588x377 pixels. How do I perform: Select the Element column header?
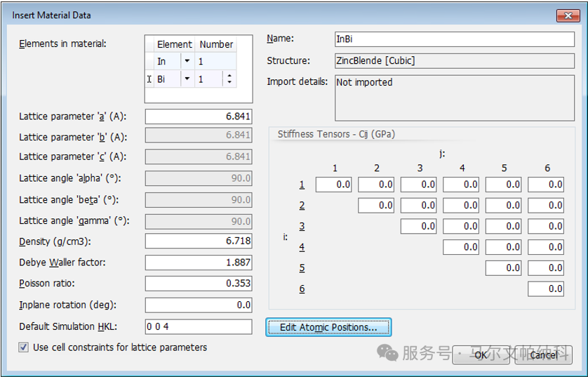click(175, 44)
